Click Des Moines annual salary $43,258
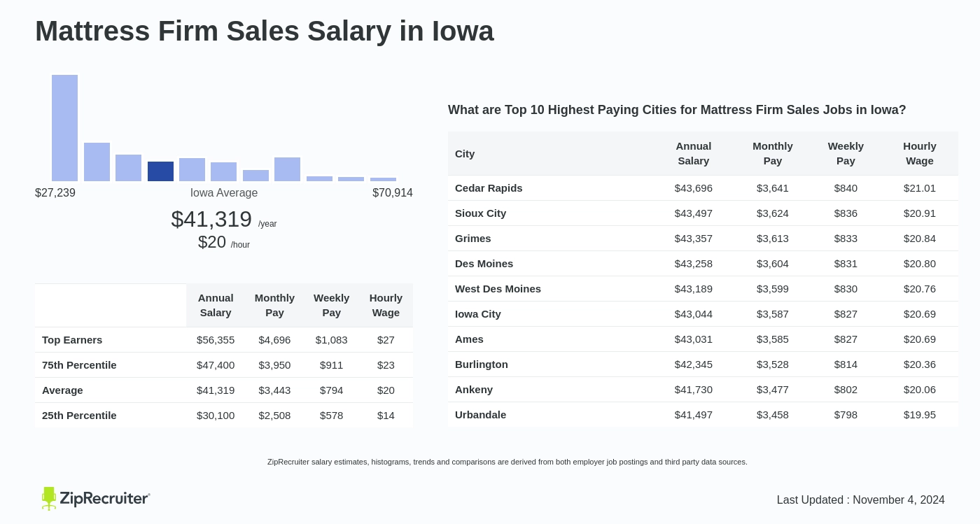The width and height of the screenshot is (980, 524). 694,264
